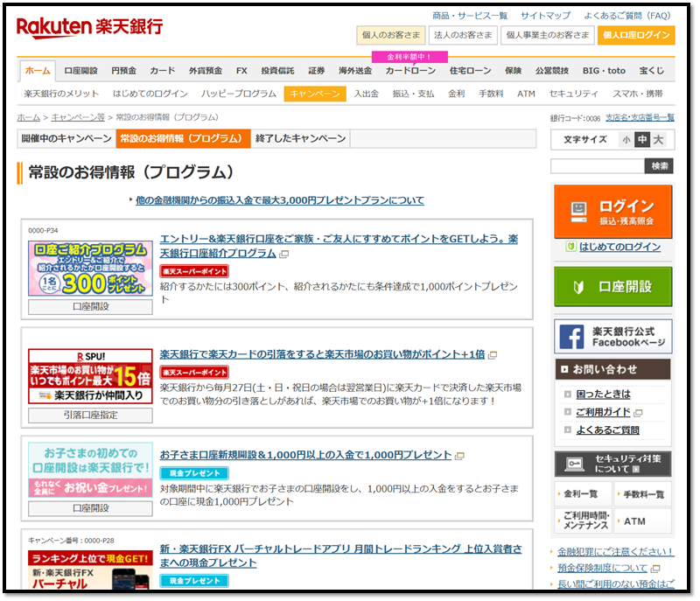Open the 住宅ローン menu item
The width and height of the screenshot is (700, 601).
pos(470,71)
